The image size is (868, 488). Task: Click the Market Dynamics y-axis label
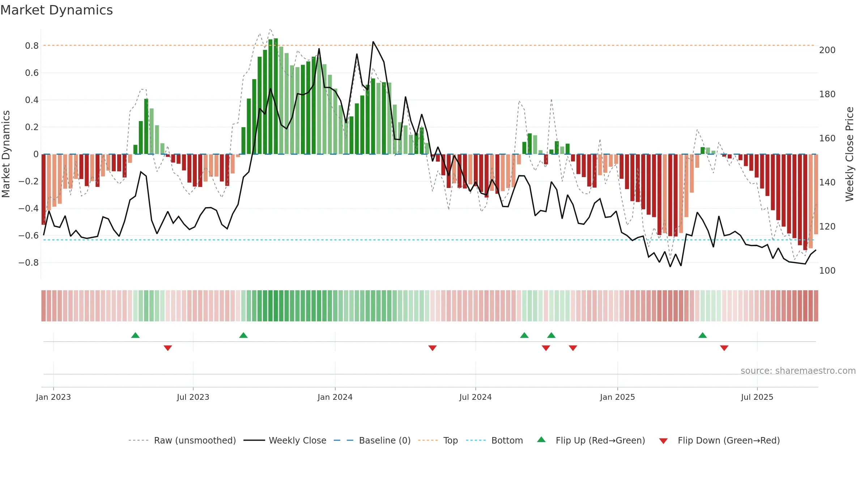coord(6,154)
